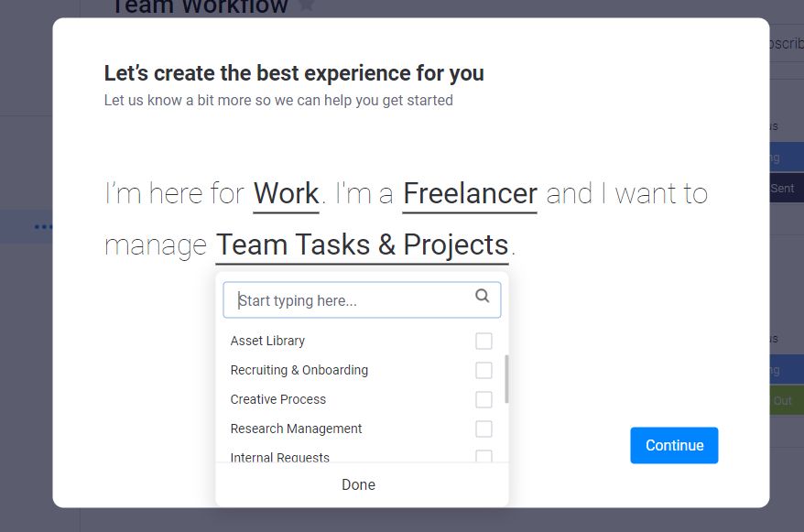
Task: Change the "Team Tasks & Projects" choice
Action: click(362, 244)
